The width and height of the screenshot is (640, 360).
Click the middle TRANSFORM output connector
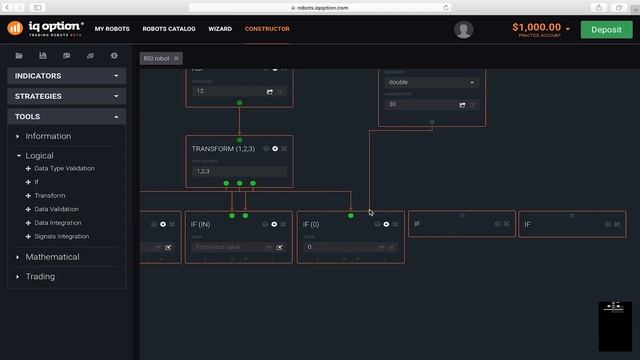click(x=240, y=183)
